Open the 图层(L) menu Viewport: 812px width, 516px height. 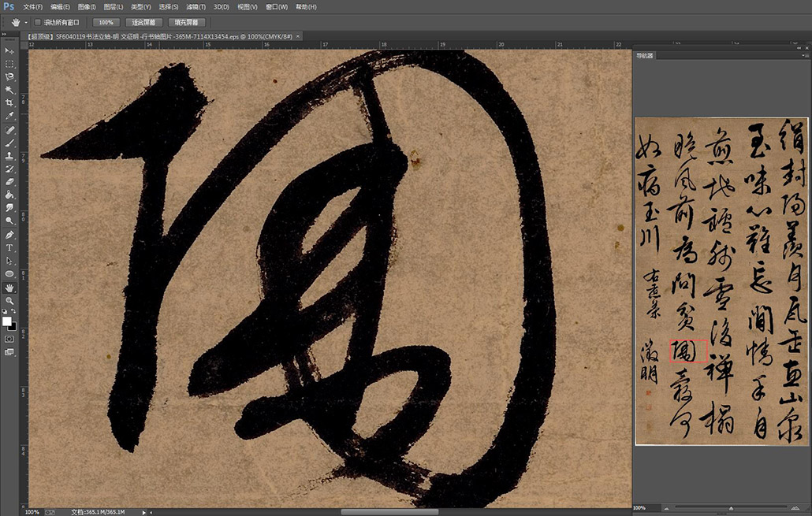[x=114, y=7]
